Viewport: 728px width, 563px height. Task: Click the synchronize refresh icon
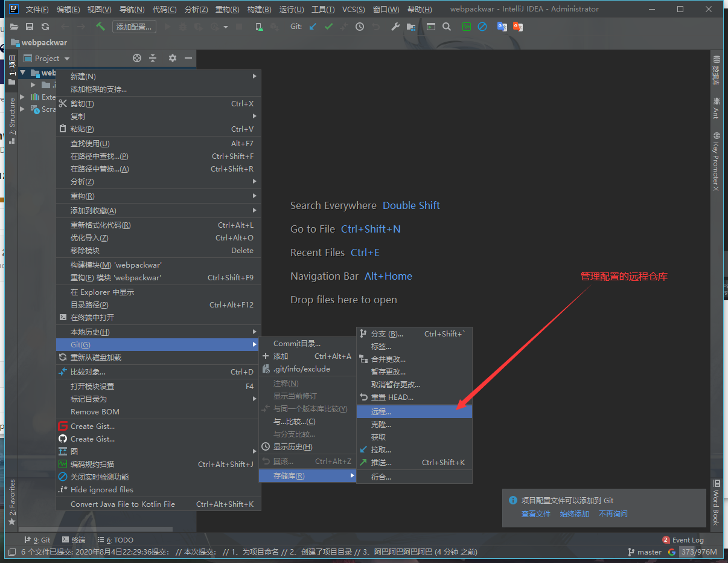[x=45, y=27]
